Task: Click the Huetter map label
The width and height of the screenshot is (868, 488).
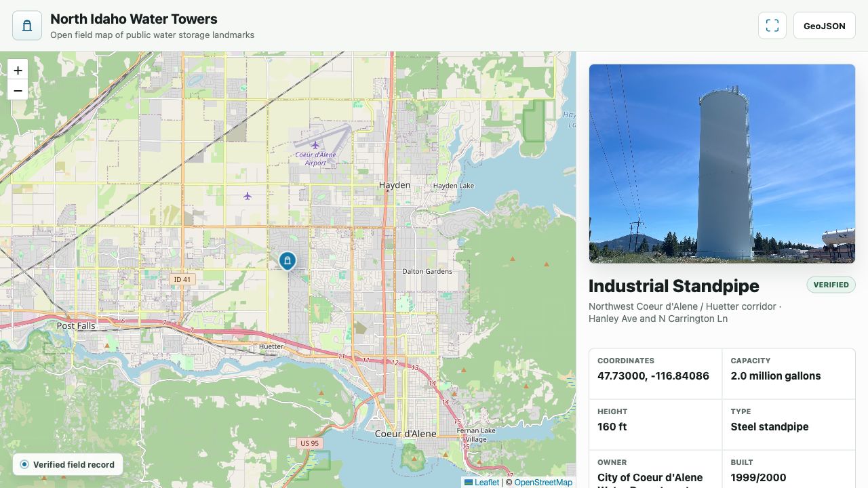Action: [271, 346]
